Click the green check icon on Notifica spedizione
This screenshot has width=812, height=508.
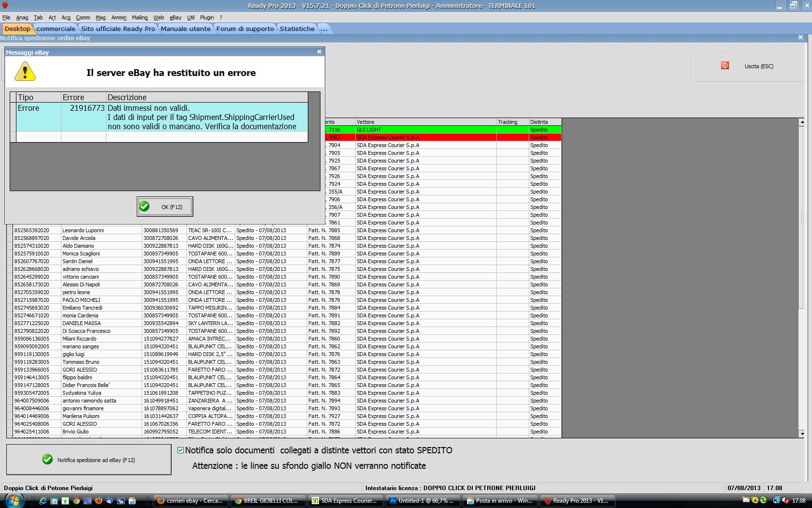[47, 459]
